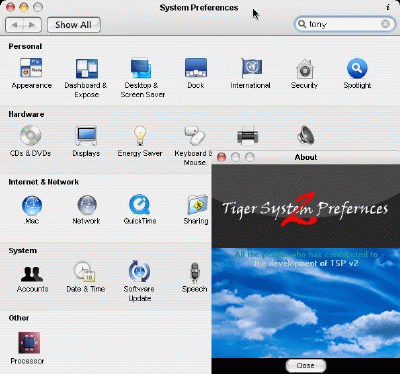Click the search field containing tony
Image resolution: width=400 pixels, height=374 pixels.
tap(345, 24)
